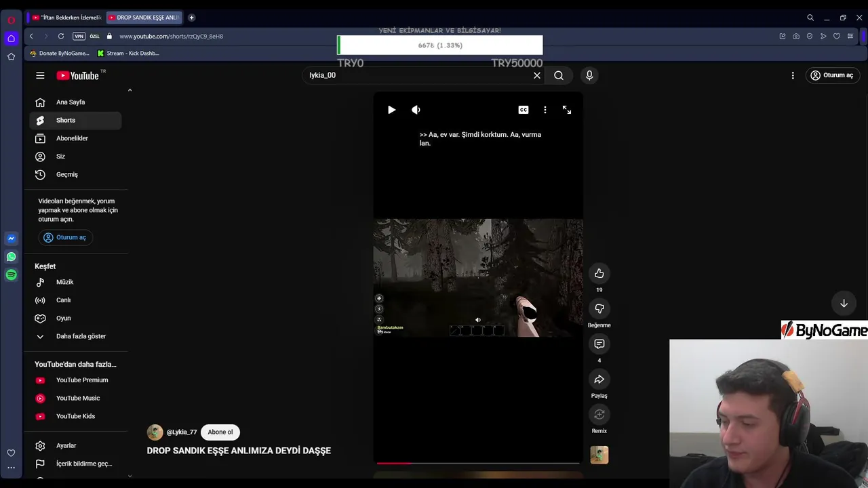Mute the Shorts video volume
The width and height of the screenshot is (868, 488).
tap(416, 110)
